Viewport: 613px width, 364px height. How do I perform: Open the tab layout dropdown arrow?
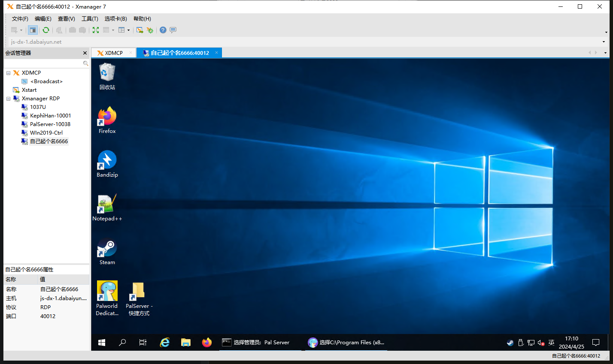[128, 30]
